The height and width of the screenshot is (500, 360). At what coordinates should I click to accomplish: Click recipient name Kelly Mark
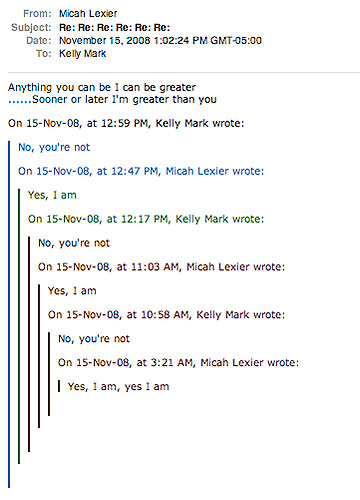(x=82, y=53)
